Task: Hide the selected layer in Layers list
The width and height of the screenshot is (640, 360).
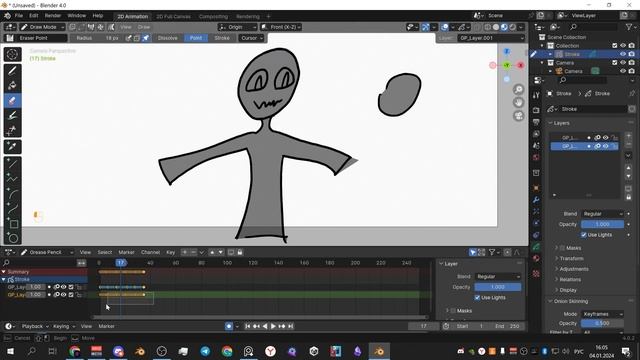Action: (x=606, y=146)
